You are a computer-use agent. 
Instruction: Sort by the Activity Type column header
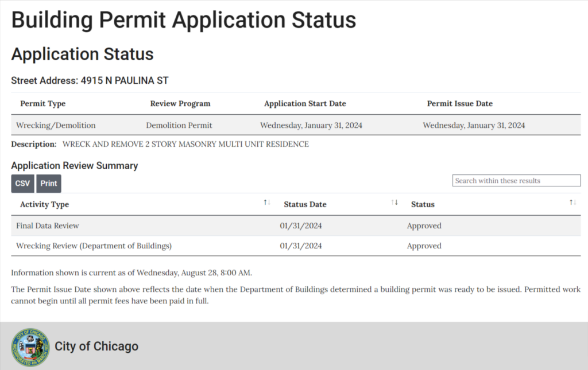tap(44, 204)
